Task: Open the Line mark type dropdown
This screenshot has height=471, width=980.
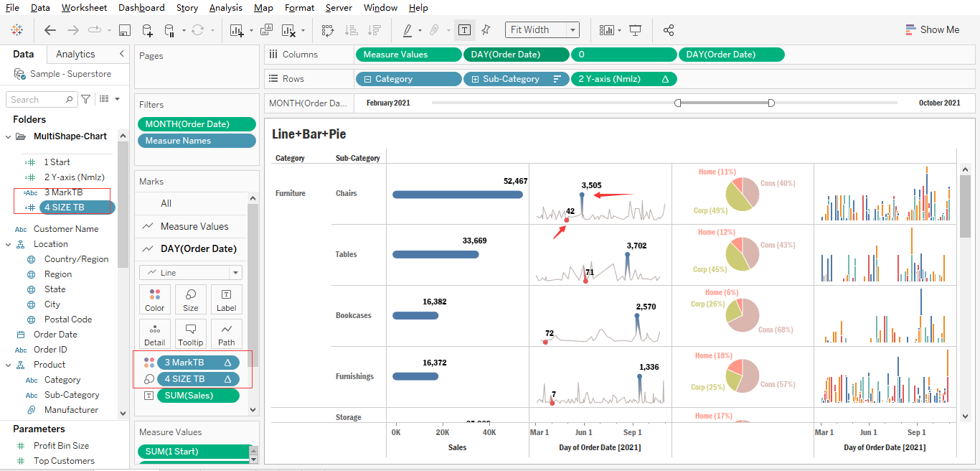Action: pos(235,272)
